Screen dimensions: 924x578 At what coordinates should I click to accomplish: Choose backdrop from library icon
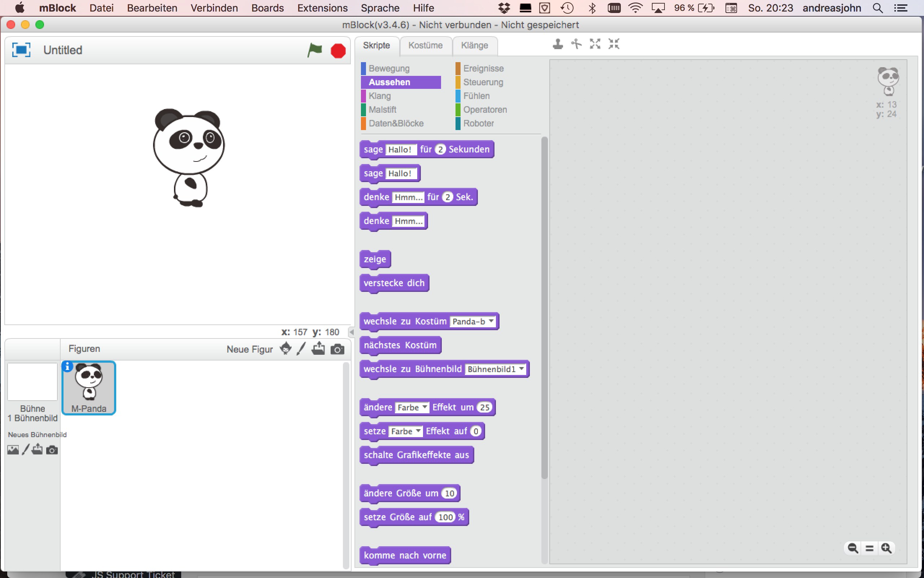point(13,450)
